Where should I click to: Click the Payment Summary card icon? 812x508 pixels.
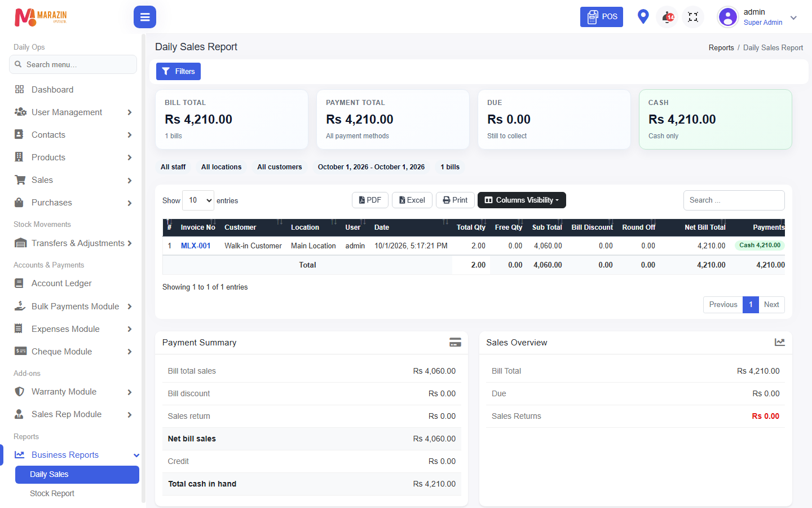tap(455, 342)
